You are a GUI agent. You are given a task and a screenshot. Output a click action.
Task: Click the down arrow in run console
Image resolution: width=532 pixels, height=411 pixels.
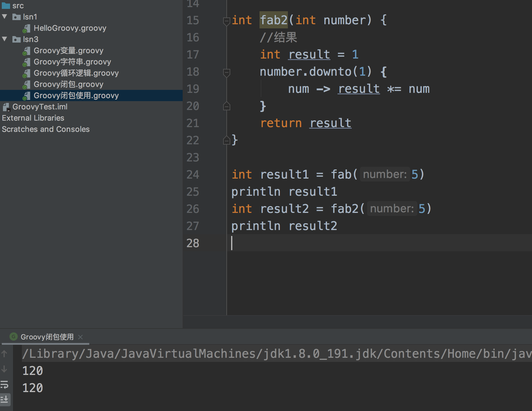point(4,369)
